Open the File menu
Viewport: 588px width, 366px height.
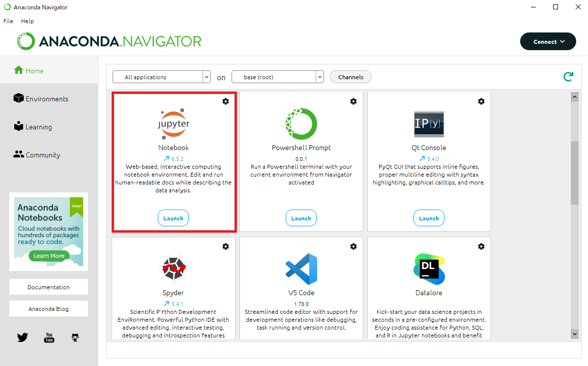coord(8,21)
